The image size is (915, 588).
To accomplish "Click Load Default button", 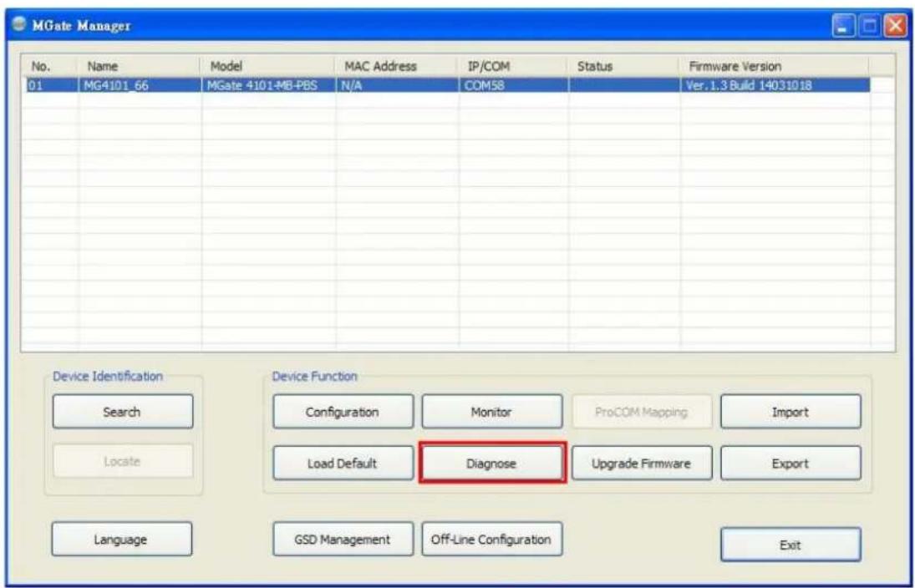I will tap(343, 464).
